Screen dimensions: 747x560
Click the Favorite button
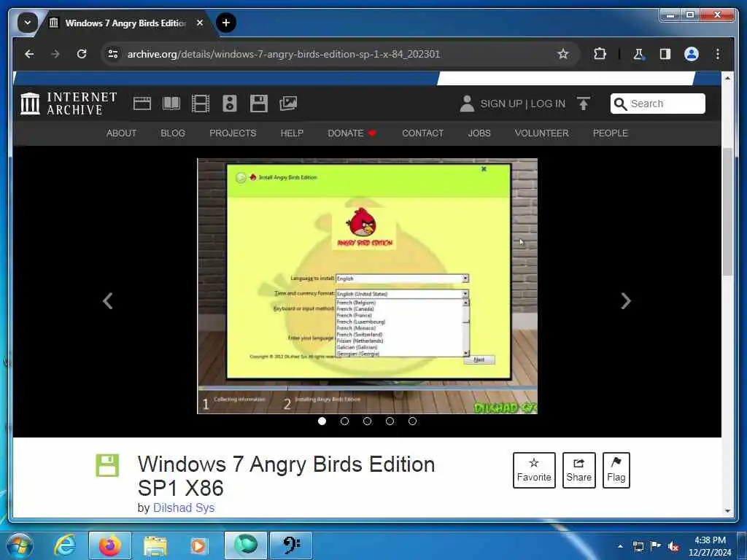click(534, 470)
